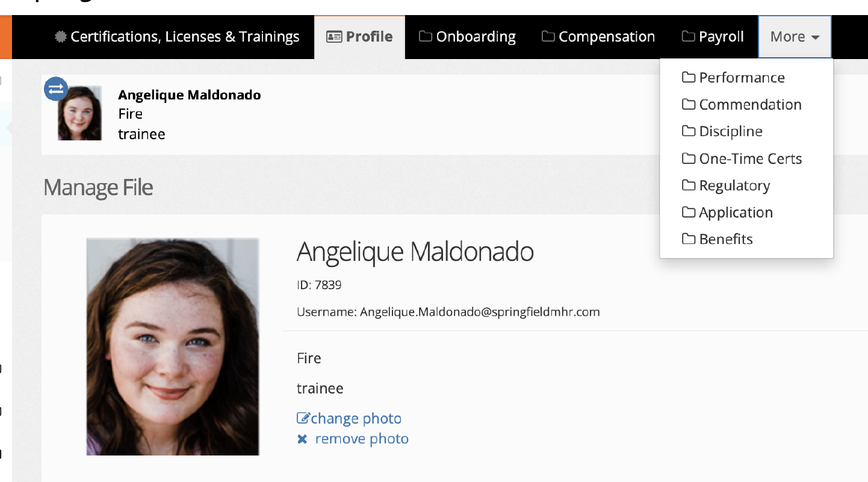Image resolution: width=868 pixels, height=482 pixels.
Task: Click the badge icon beside Certifications, Licenses & Trainings
Action: pyautogui.click(x=60, y=37)
